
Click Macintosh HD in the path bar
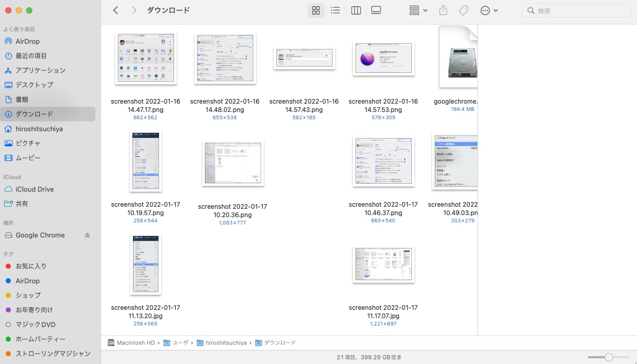point(132,343)
